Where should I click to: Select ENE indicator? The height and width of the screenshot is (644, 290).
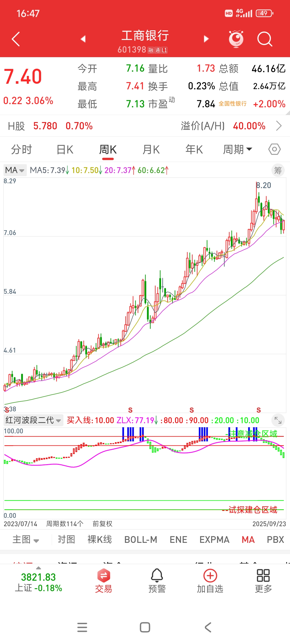coord(179,539)
